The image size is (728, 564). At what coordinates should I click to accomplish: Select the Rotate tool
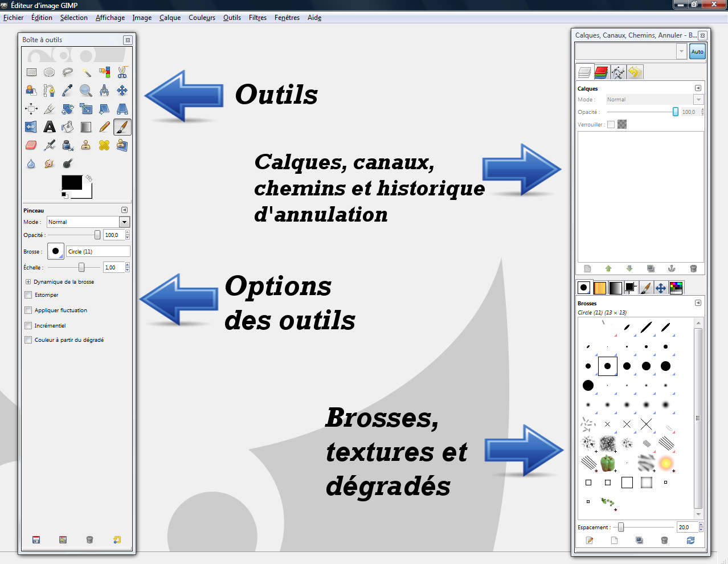coord(68,109)
